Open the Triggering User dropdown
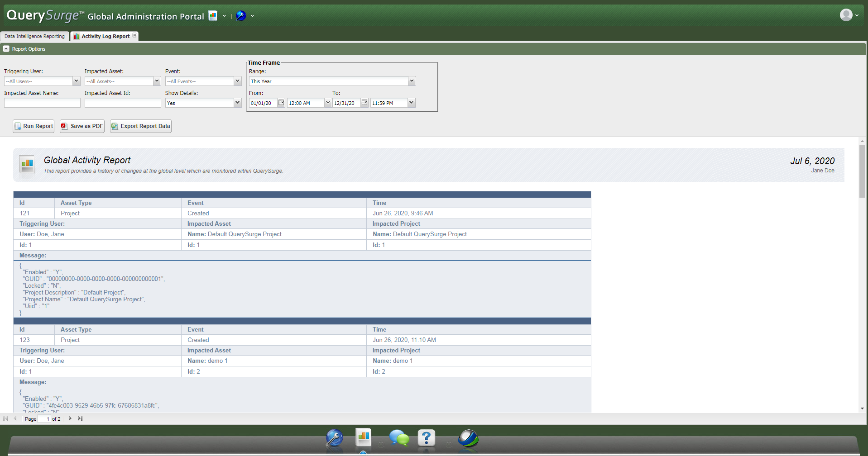 click(76, 81)
